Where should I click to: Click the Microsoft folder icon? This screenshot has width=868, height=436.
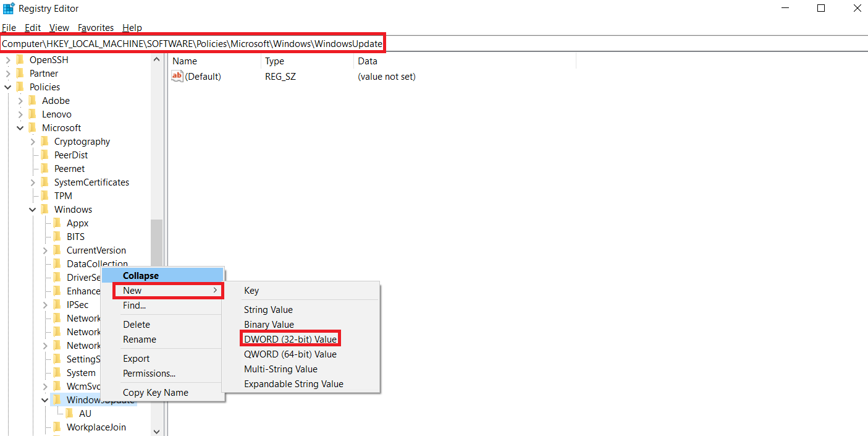(x=32, y=128)
